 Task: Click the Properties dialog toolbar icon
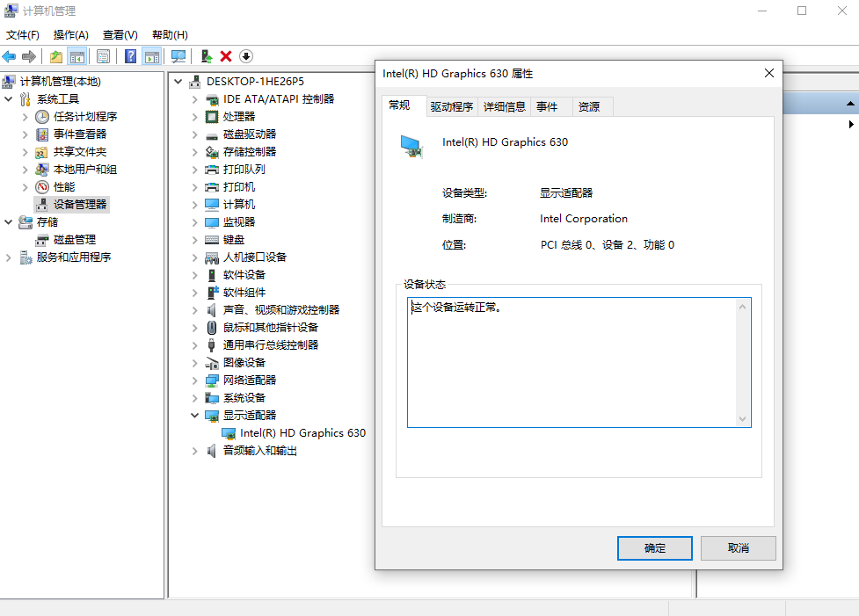[x=104, y=55]
